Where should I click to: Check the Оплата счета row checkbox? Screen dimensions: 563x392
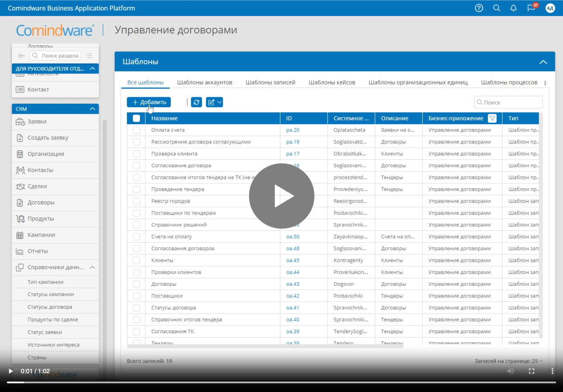pos(136,130)
